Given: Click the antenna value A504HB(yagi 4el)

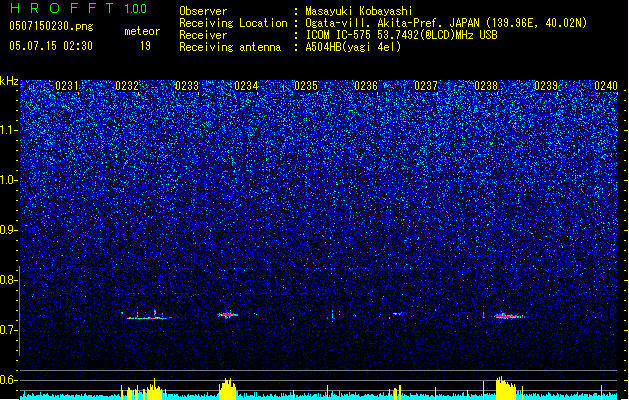Looking at the screenshot, I should click(353, 47).
